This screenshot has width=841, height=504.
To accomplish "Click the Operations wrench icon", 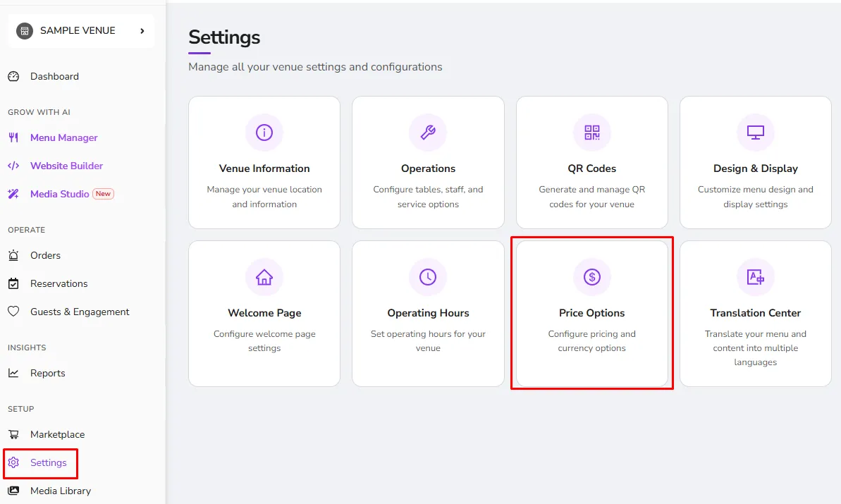I will 427,133.
